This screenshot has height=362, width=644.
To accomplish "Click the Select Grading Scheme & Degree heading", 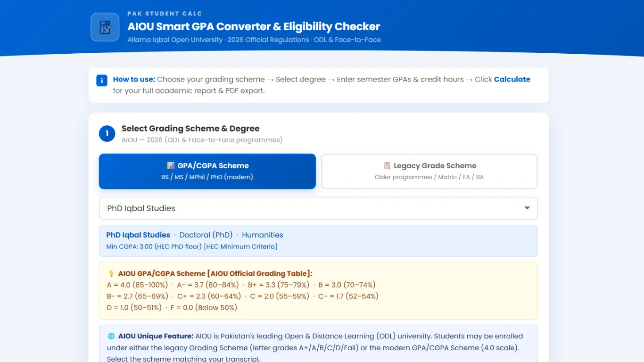I will coord(190,129).
